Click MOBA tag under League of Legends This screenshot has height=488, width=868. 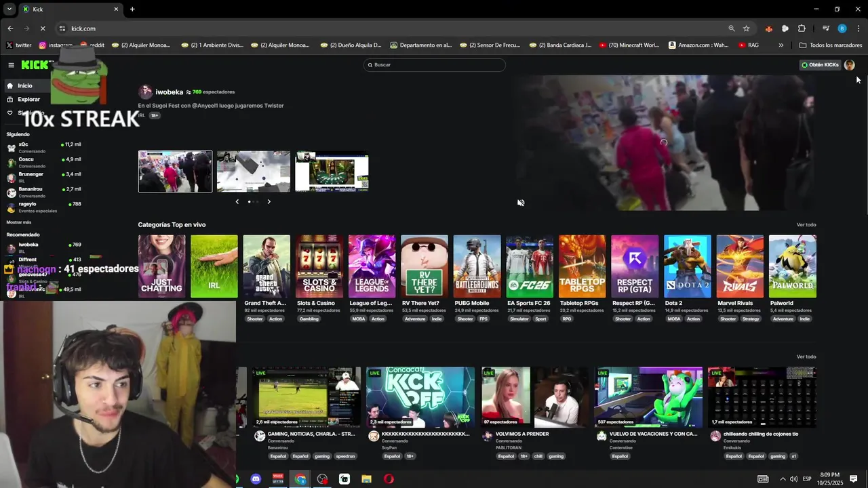coord(358,319)
